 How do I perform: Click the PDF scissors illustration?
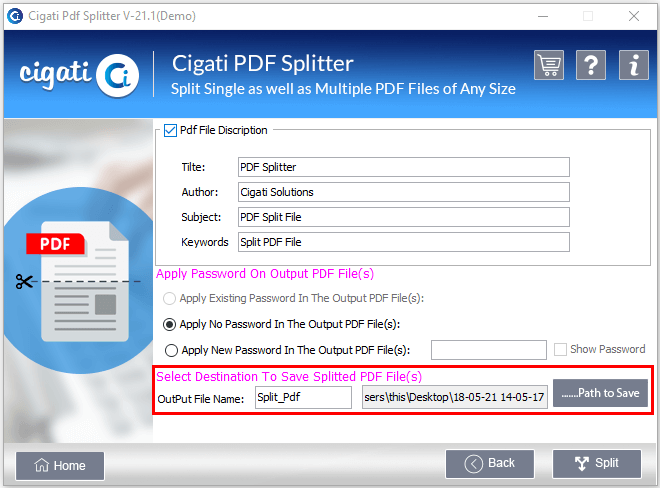tap(79, 280)
